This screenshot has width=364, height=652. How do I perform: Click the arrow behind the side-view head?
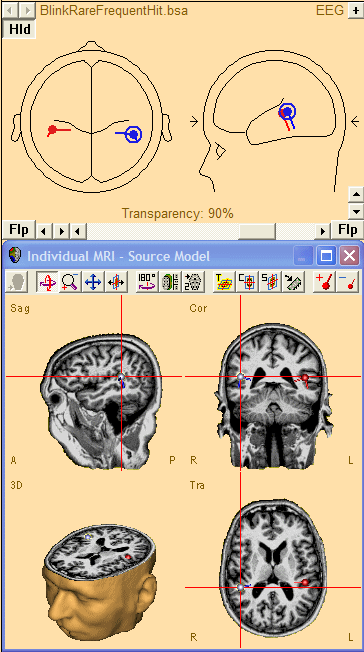tap(355, 121)
